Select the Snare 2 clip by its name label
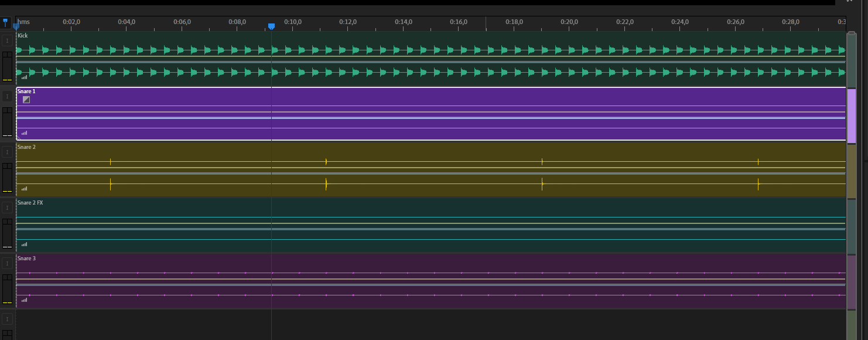868x340 pixels. click(x=26, y=147)
